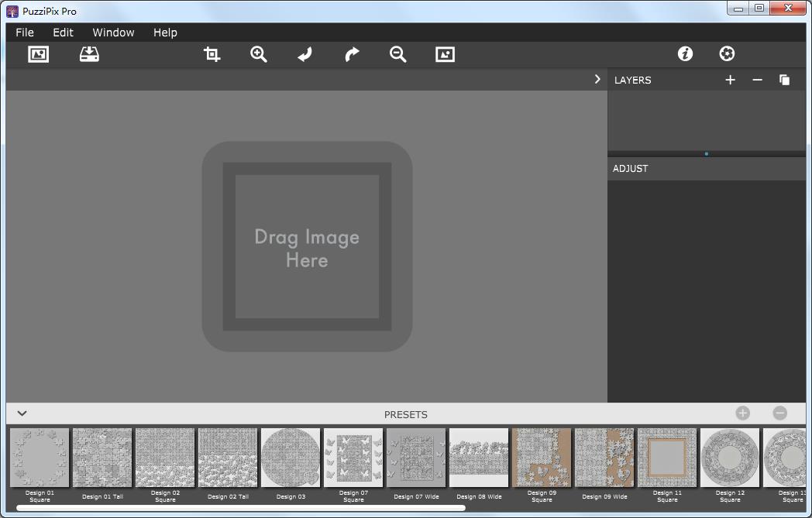Zoom out with the magnifier minus icon
The width and height of the screenshot is (812, 518).
pyautogui.click(x=397, y=54)
